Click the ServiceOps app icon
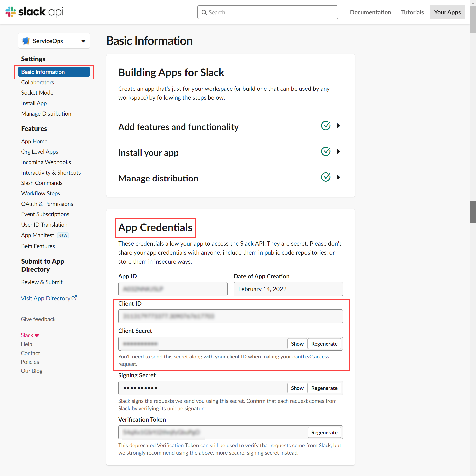476x476 pixels. [26, 41]
